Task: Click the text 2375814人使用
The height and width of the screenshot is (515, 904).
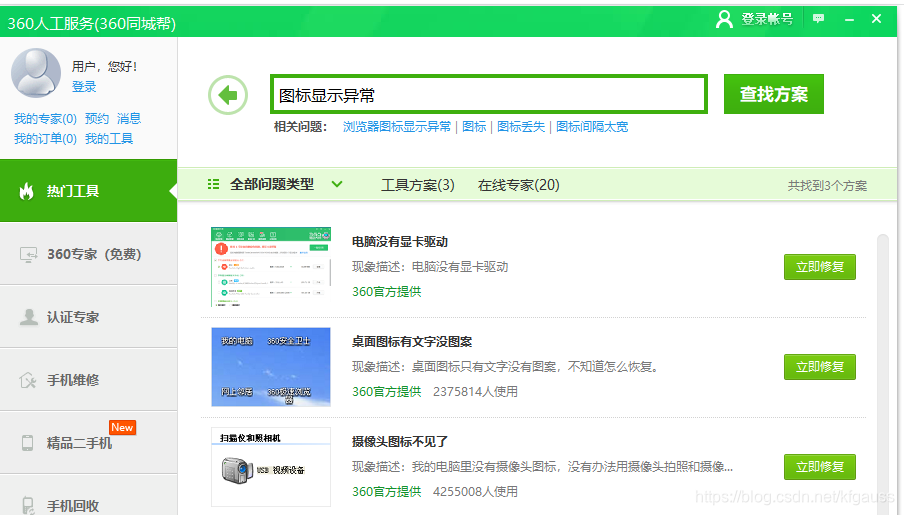Action: 475,392
